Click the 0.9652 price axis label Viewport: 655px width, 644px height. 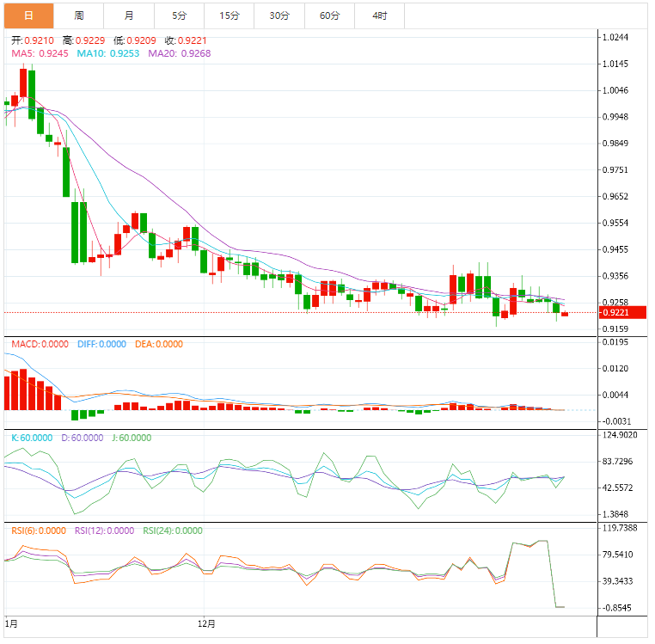coord(615,196)
